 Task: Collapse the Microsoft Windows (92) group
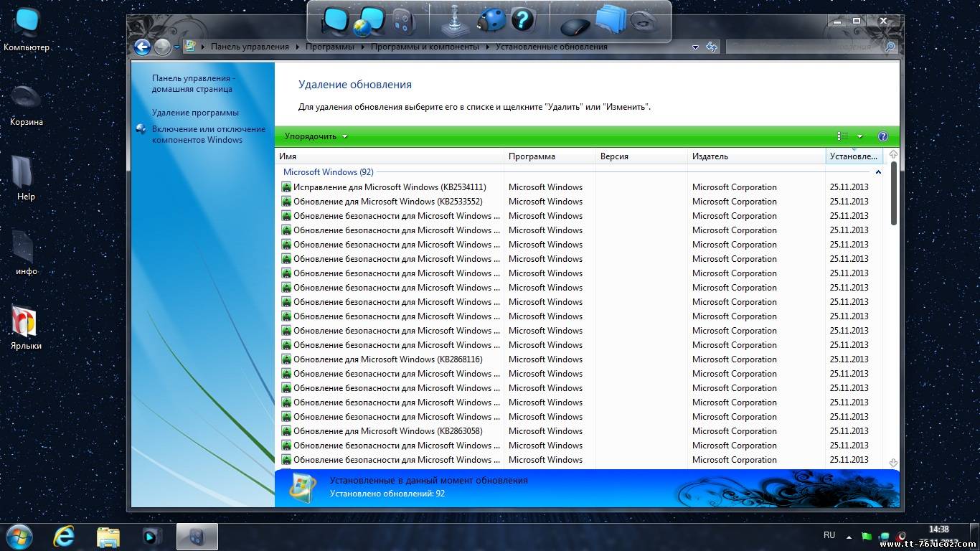coord(878,172)
